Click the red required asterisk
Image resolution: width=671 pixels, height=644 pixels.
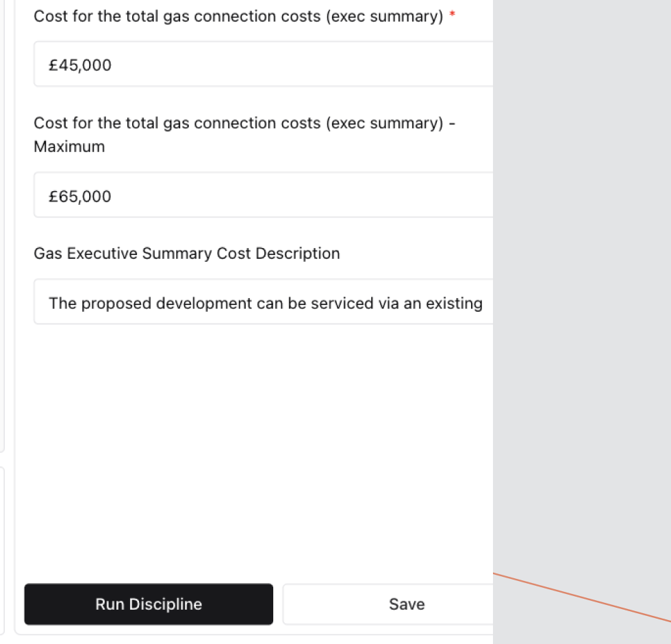click(x=452, y=15)
